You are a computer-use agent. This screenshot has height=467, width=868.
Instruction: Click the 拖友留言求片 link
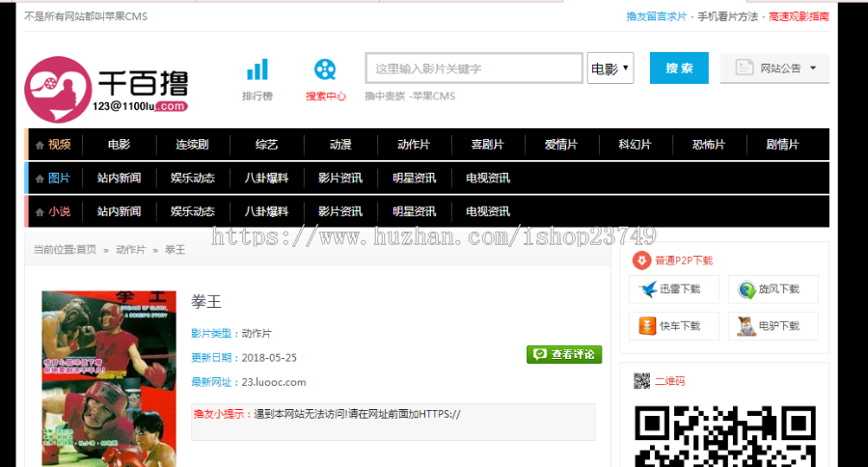point(657,16)
